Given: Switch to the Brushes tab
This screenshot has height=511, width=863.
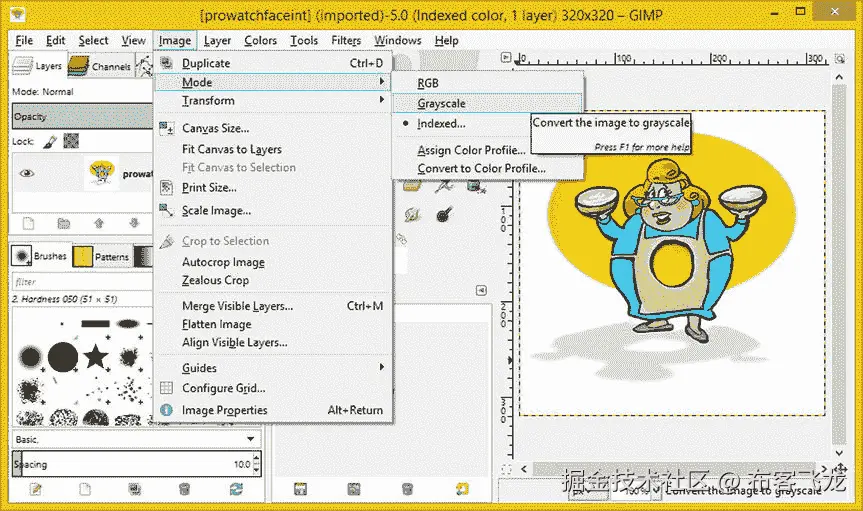Looking at the screenshot, I should pos(40,256).
